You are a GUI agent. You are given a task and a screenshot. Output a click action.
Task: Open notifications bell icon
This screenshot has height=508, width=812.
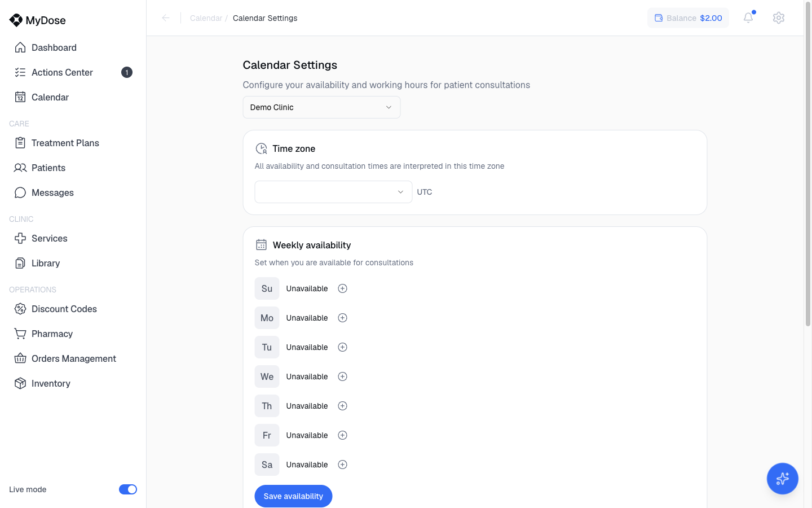[x=748, y=17]
